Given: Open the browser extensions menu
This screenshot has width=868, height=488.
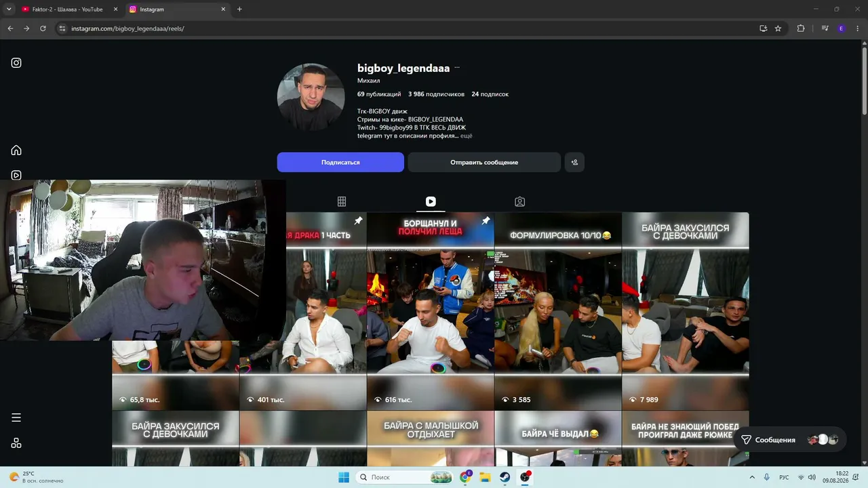Looking at the screenshot, I should tap(801, 28).
